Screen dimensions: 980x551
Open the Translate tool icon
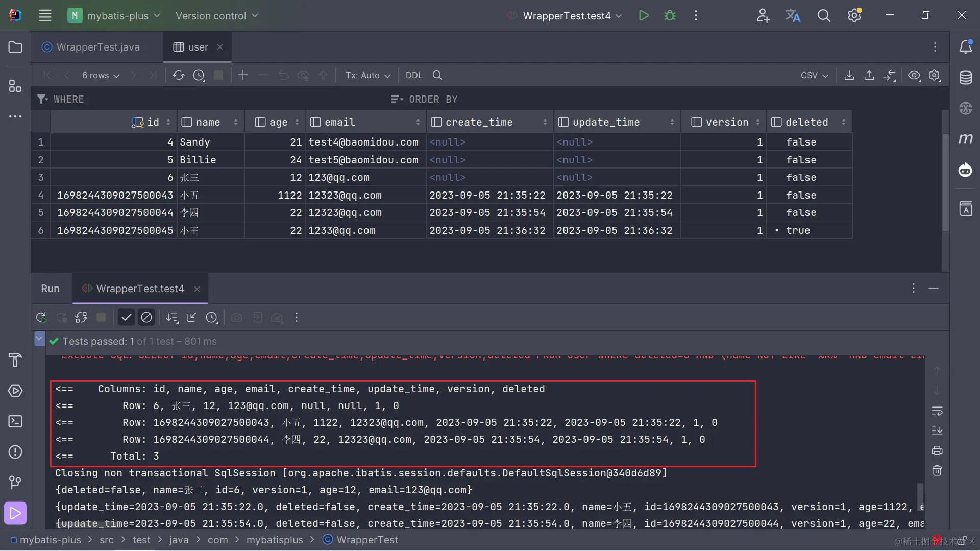pos(793,16)
